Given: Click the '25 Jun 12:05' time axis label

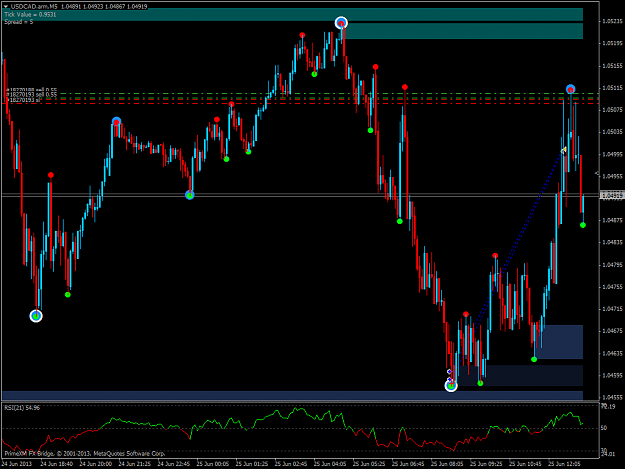Looking at the screenshot, I should tap(564, 464).
